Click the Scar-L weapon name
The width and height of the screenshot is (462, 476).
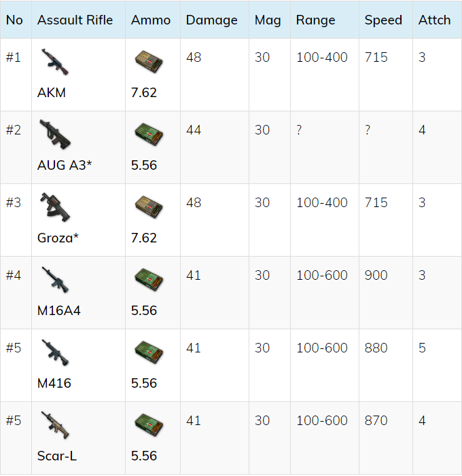(57, 456)
